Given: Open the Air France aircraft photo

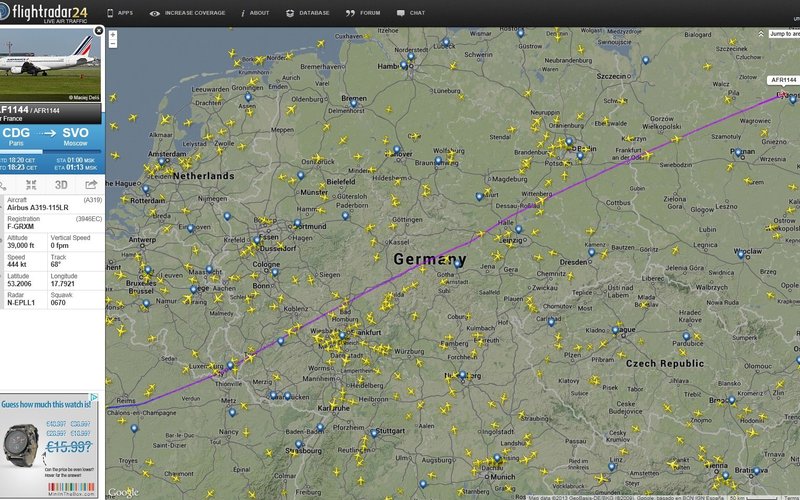Looking at the screenshot, I should pyautogui.click(x=50, y=64).
